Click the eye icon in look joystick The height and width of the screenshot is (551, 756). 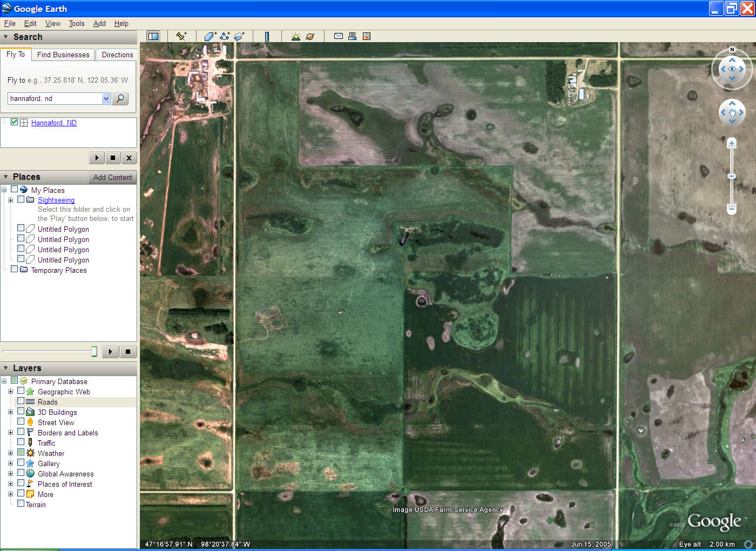(732, 69)
